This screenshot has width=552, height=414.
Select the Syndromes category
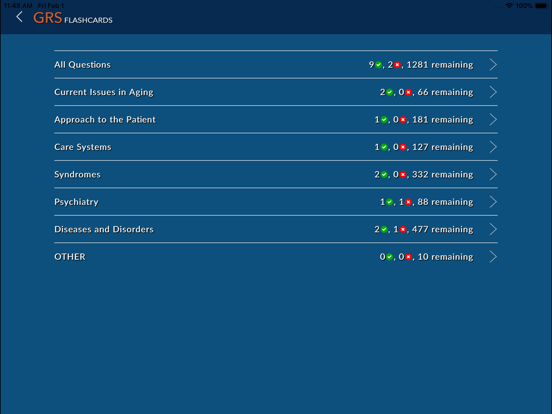276,174
